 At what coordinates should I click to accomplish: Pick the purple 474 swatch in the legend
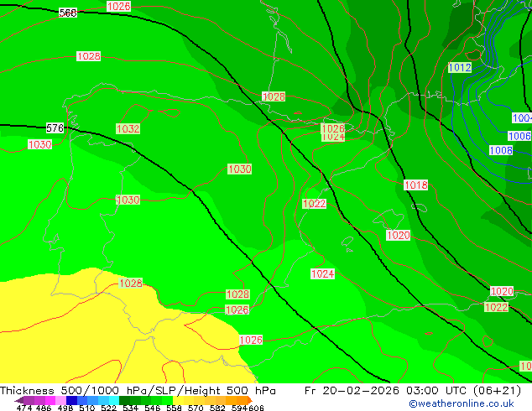[29, 400]
